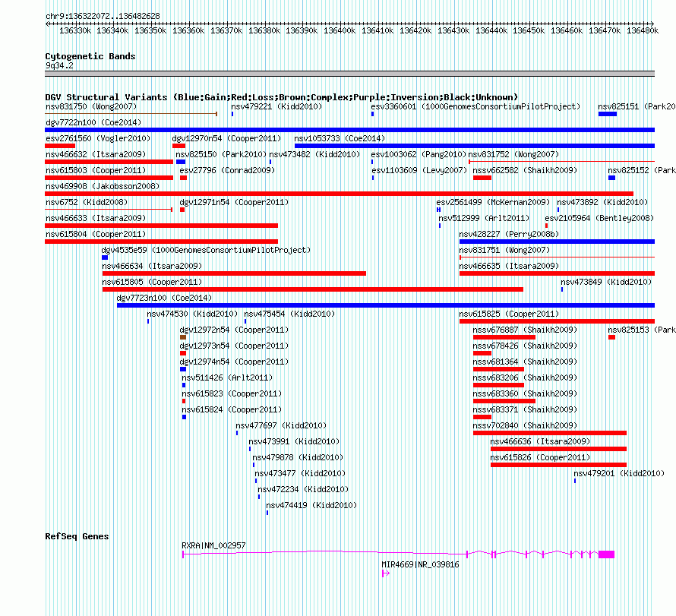Click the brown dgv12972n54 complex marker
676x616 pixels.
coord(183,337)
